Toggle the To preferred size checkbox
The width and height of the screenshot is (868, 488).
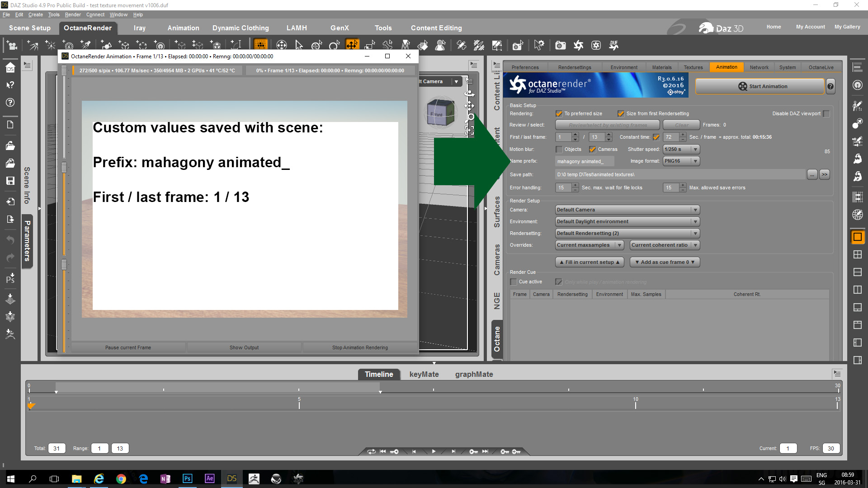click(559, 114)
